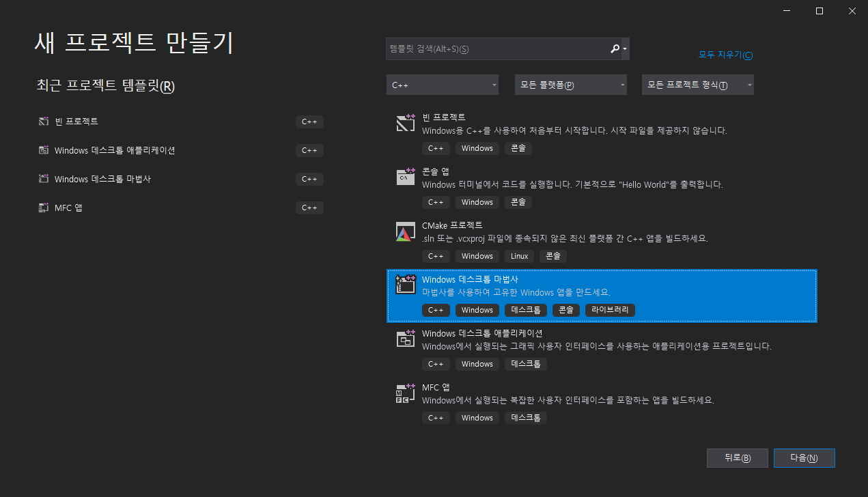Screen dimensions: 868x497
Task: Click C++ tag beside recent MFC 앱
Action: pos(309,208)
